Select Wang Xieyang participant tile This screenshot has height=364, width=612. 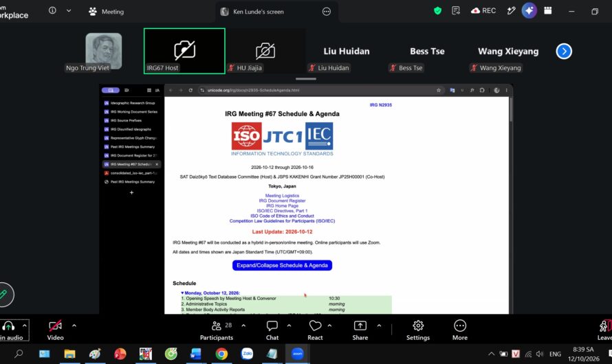tap(508, 51)
